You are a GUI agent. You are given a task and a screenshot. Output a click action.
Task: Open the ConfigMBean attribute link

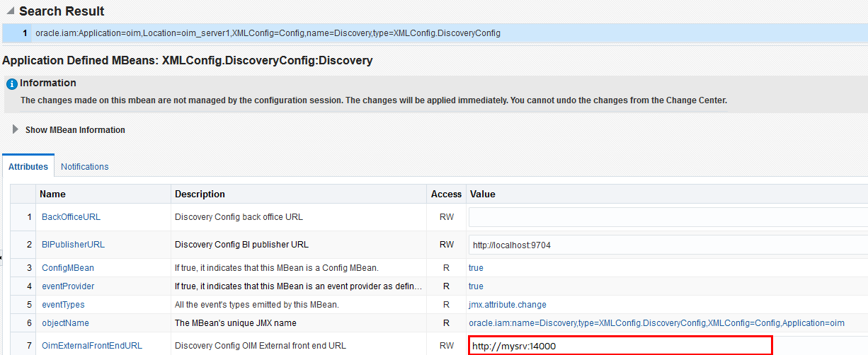click(67, 268)
